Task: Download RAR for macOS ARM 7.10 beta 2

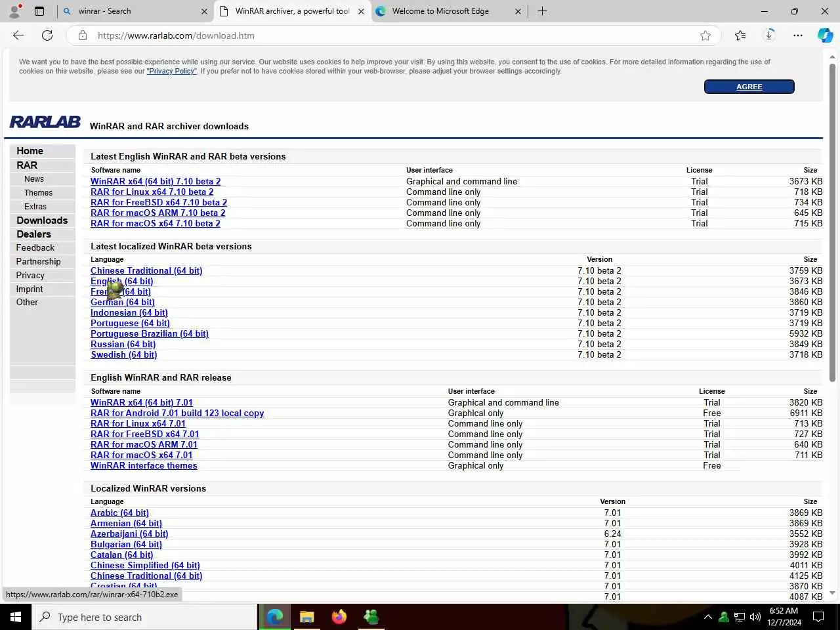Action: coord(157,213)
